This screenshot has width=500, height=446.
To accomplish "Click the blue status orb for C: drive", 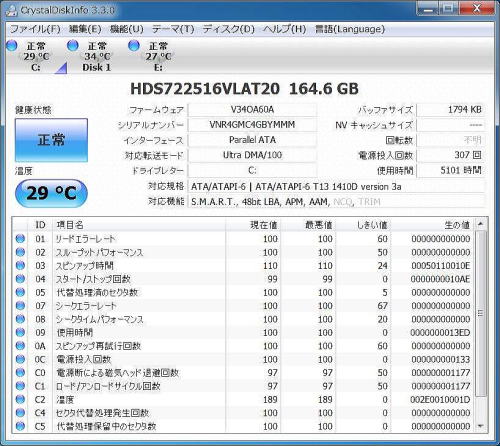I will click(x=12, y=46).
